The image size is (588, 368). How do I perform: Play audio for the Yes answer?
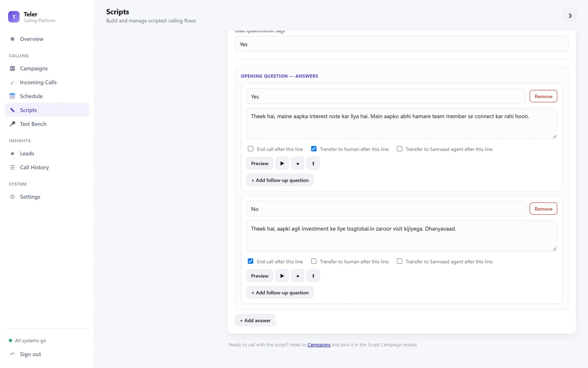(282, 163)
